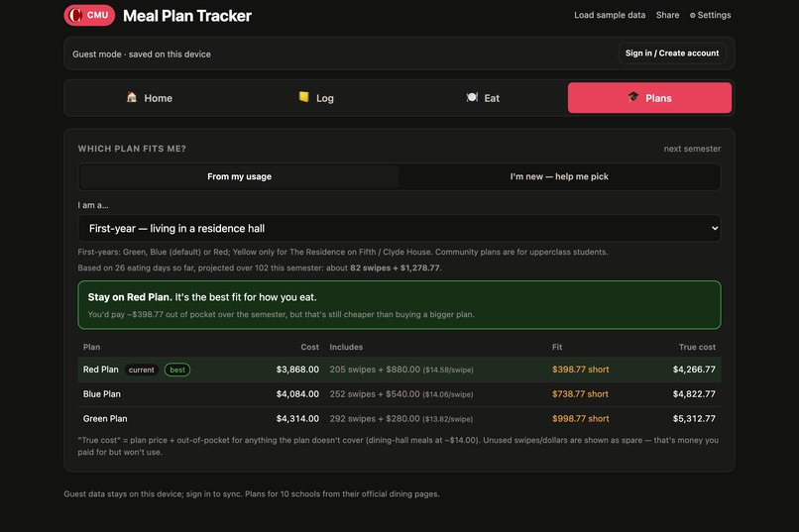The width and height of the screenshot is (799, 532).
Task: Click true cost $4,822.77
Action: 694,394
